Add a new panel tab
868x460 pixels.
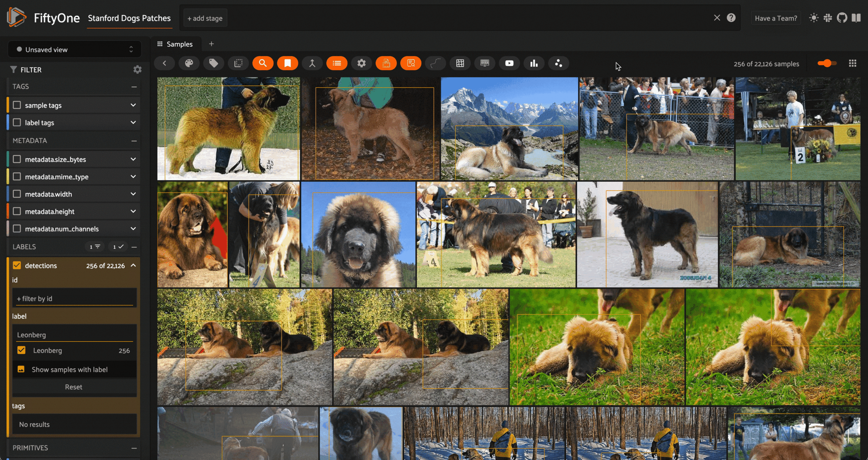tap(211, 44)
